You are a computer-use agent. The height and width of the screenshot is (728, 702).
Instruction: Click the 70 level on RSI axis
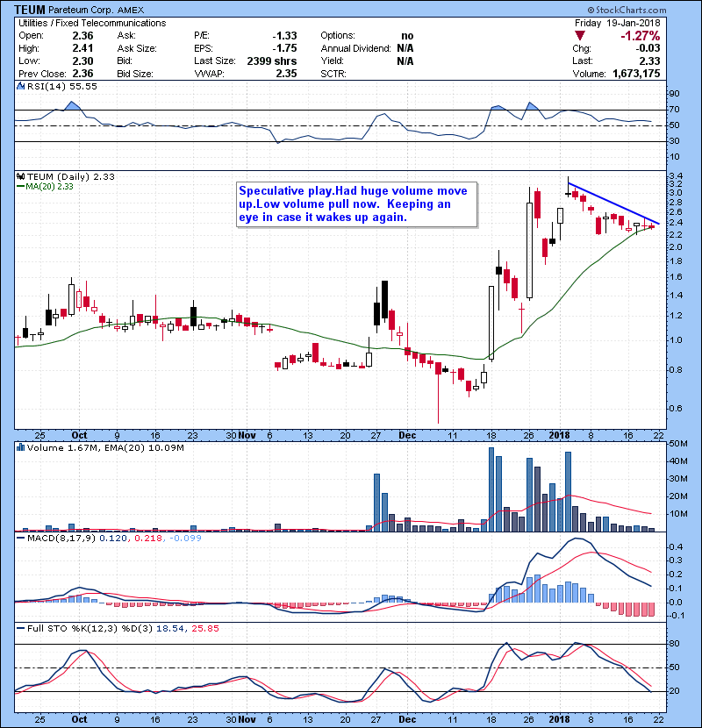click(x=674, y=110)
